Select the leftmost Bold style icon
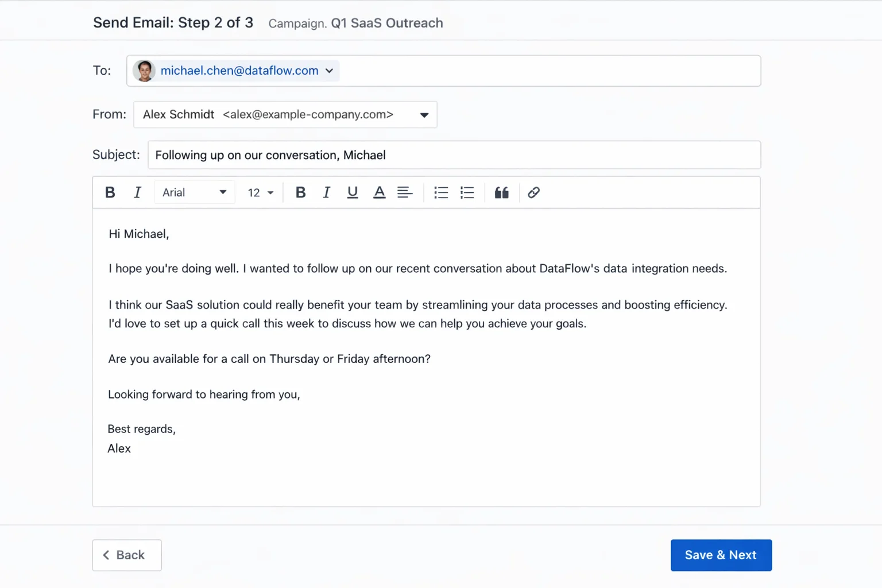882x588 pixels. coord(110,192)
